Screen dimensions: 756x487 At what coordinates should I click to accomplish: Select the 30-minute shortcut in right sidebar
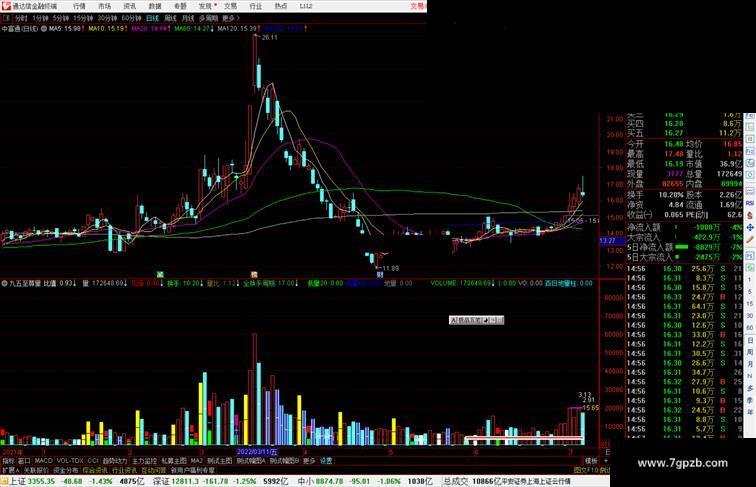(750, 316)
